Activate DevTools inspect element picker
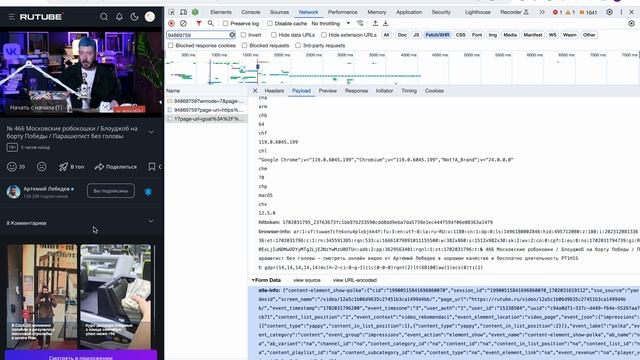This screenshot has width=640, height=360. [172, 12]
